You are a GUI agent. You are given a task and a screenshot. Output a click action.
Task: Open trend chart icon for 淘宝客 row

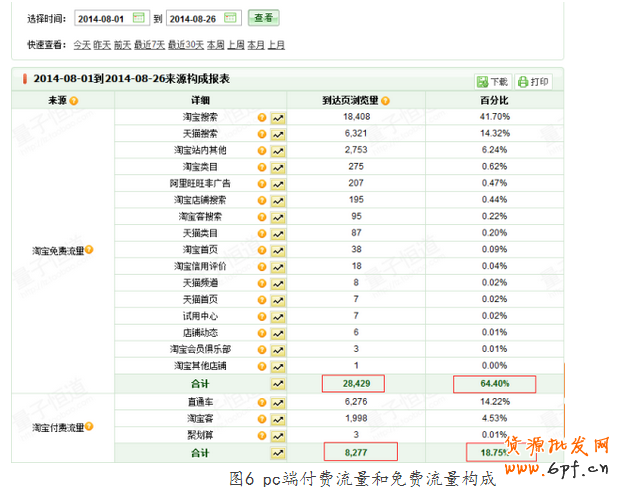(278, 418)
